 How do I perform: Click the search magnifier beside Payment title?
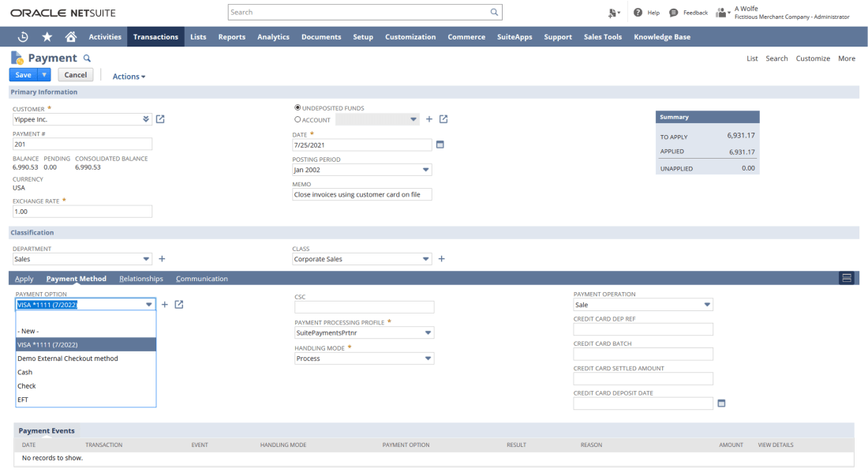coord(88,58)
